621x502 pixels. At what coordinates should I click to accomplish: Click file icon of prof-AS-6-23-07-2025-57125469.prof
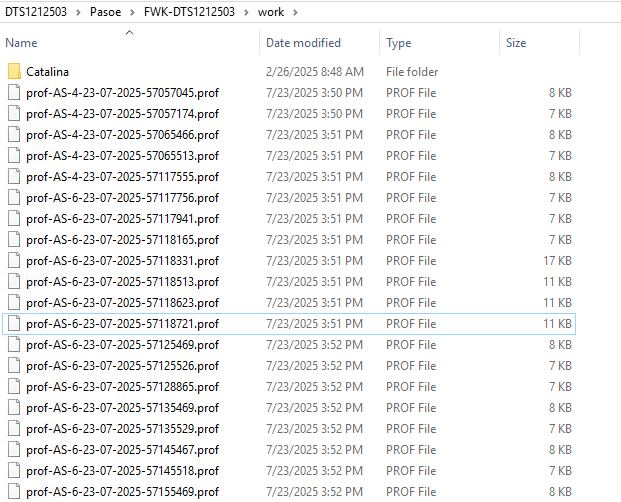(14, 344)
